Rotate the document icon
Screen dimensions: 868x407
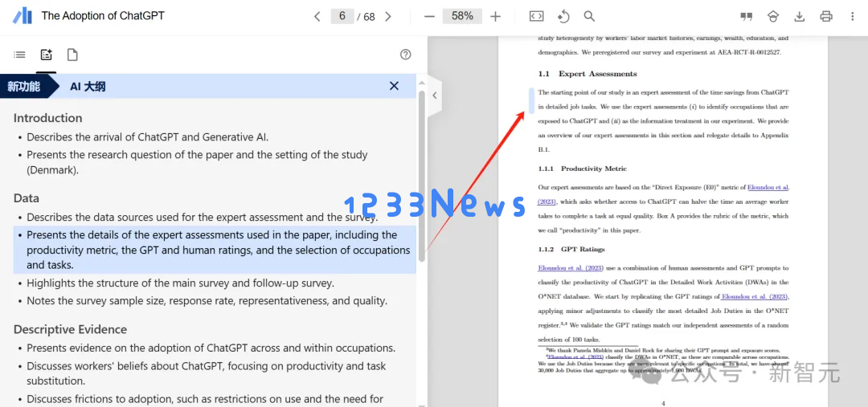tap(563, 17)
